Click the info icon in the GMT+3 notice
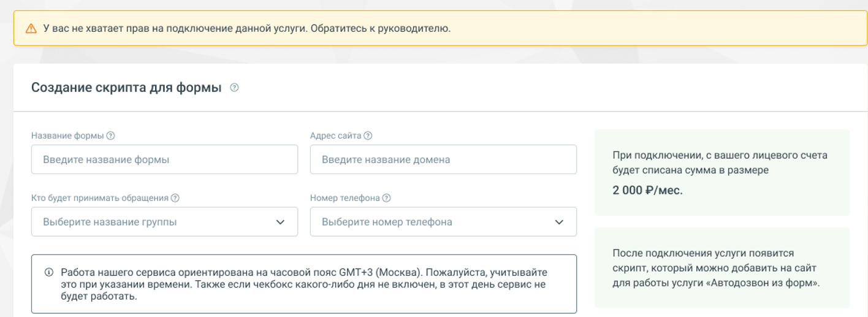 [49, 272]
